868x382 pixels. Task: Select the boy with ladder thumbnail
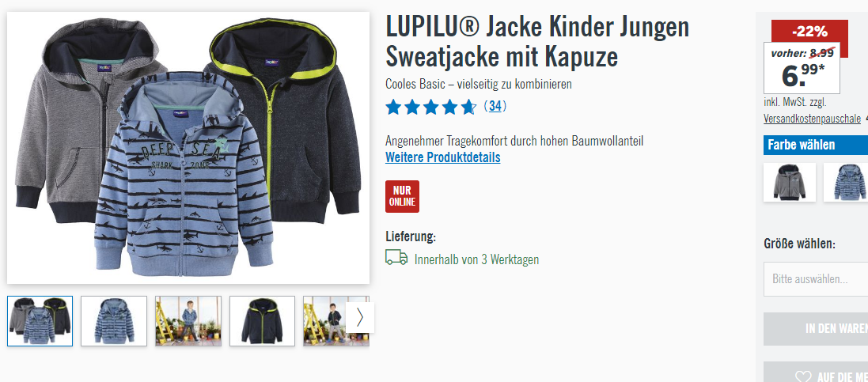[x=188, y=321]
